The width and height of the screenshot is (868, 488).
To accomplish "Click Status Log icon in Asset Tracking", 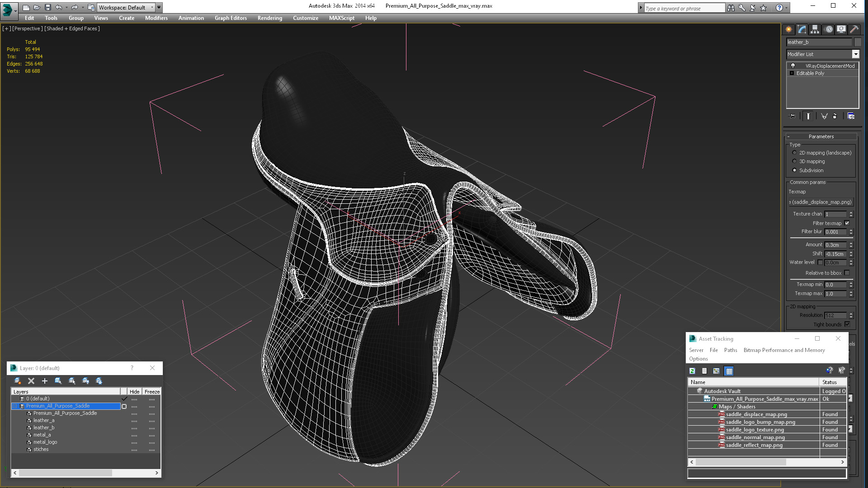I will (x=704, y=371).
